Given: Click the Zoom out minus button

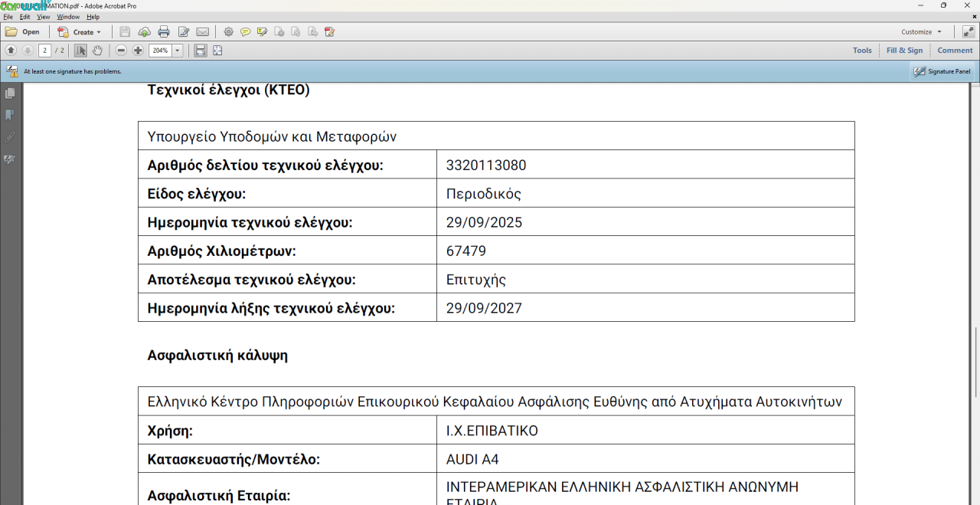Looking at the screenshot, I should point(121,51).
